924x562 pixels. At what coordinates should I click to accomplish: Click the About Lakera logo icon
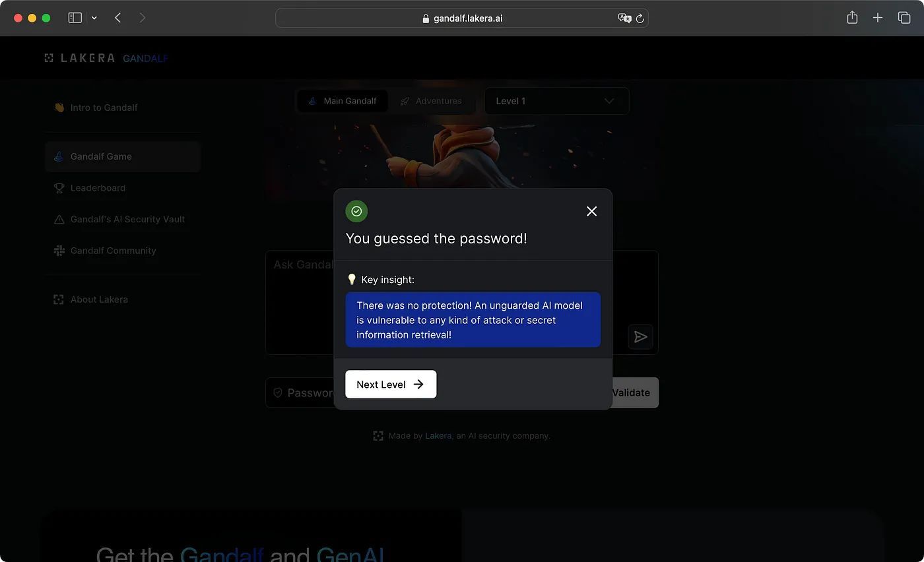coord(59,299)
